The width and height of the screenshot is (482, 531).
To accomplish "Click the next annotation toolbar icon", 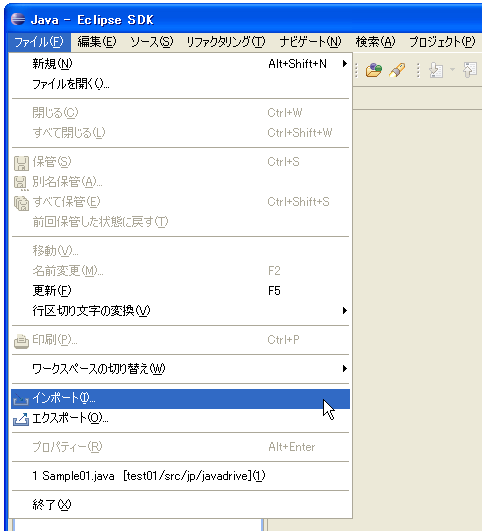I will pos(436,70).
